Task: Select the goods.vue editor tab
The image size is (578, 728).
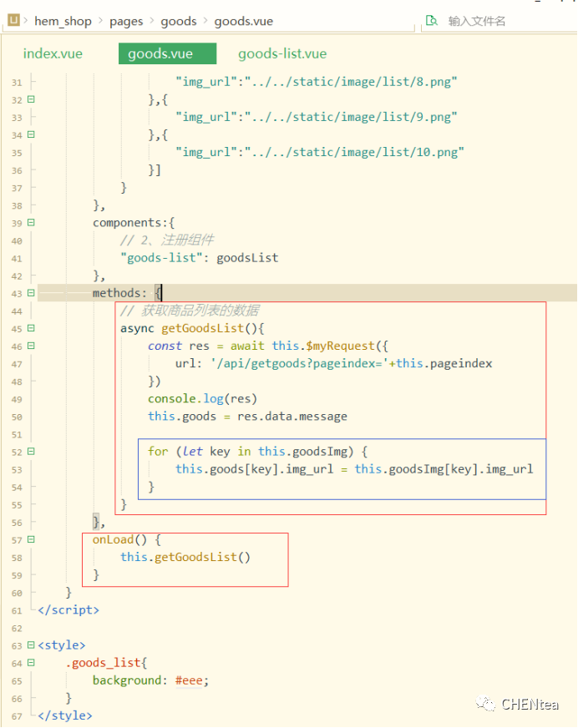Action: (x=167, y=53)
